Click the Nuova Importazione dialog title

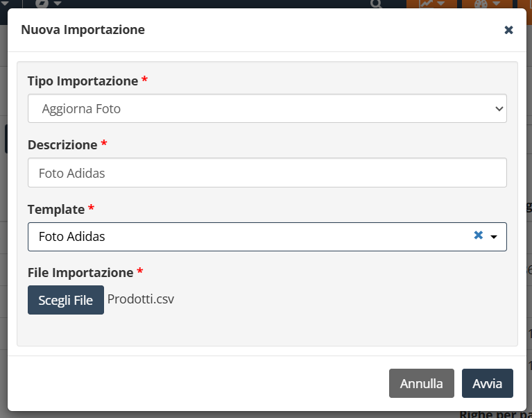point(83,30)
